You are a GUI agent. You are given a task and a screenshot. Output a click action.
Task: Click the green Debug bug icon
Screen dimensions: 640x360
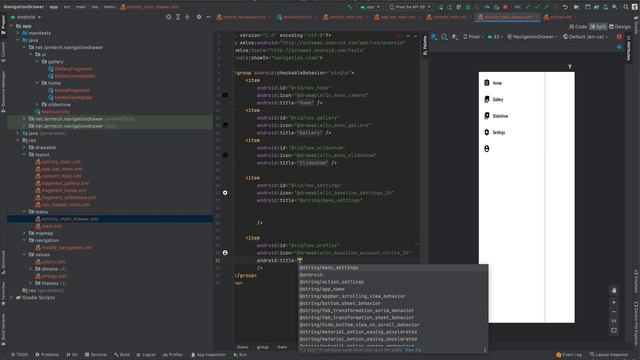pyautogui.click(x=468, y=7)
